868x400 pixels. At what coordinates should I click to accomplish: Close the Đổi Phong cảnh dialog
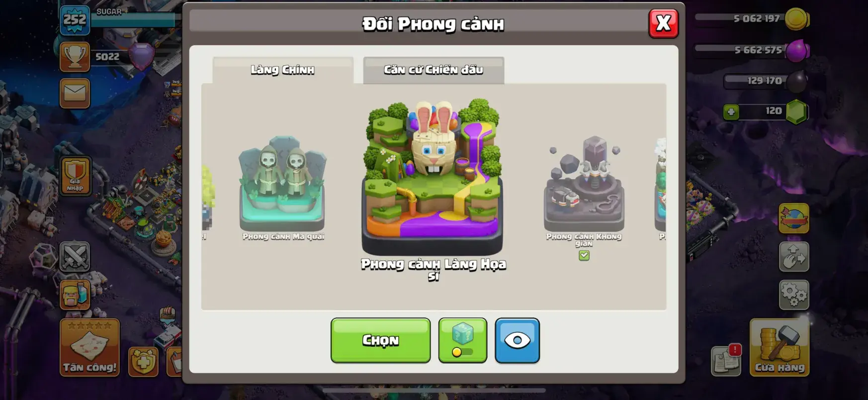pyautogui.click(x=663, y=23)
